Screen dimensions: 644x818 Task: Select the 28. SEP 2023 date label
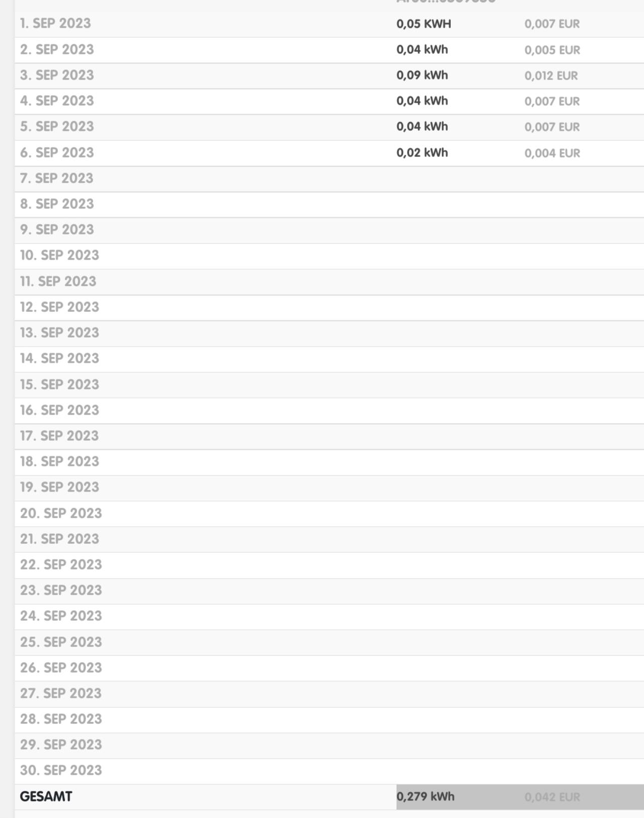(x=61, y=719)
